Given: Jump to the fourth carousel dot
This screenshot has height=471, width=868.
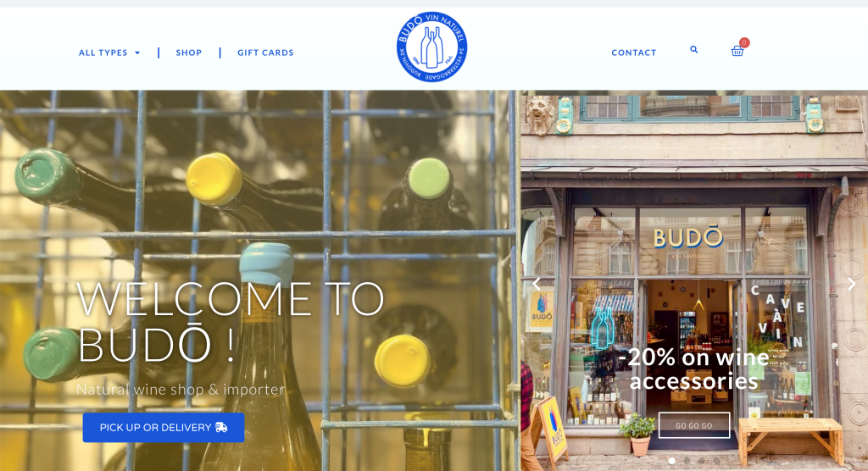Looking at the screenshot, I should tap(717, 461).
